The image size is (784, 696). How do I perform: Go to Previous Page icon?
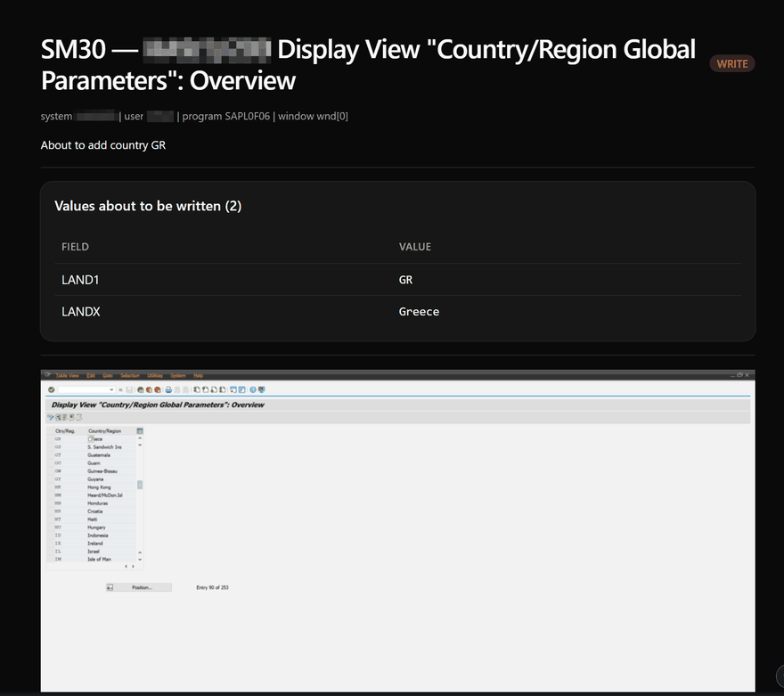pos(205,389)
